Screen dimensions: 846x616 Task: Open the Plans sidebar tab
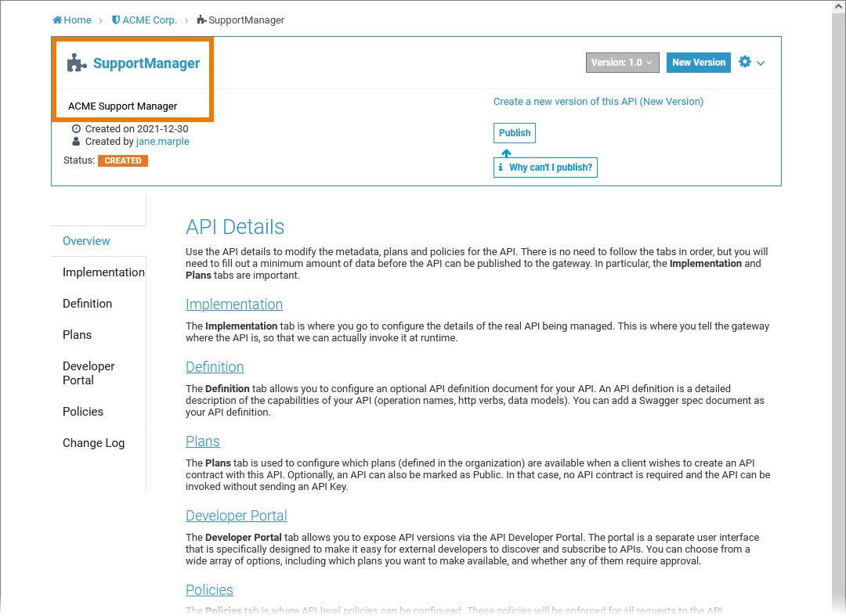point(77,335)
